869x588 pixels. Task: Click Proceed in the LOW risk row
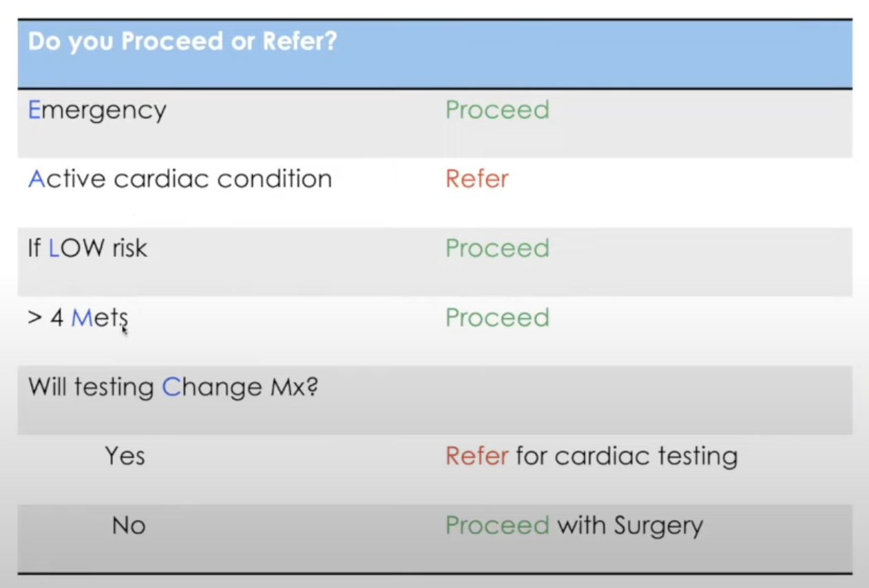click(x=497, y=248)
